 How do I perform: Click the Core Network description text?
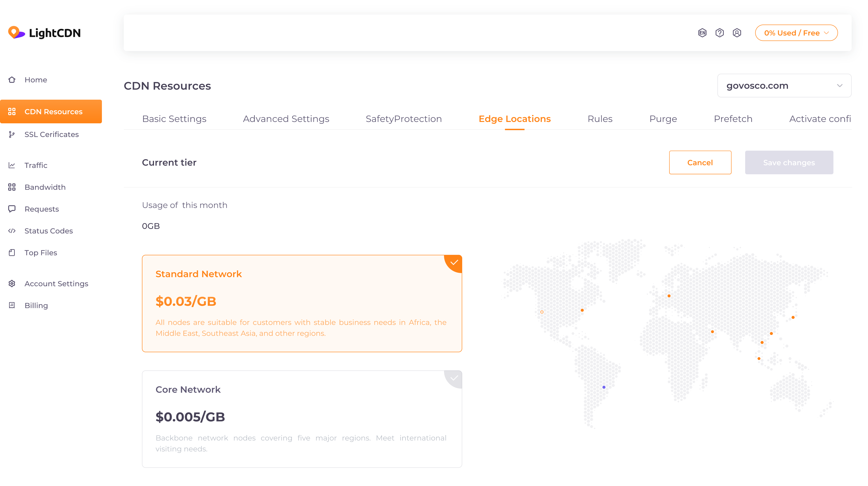(x=301, y=443)
